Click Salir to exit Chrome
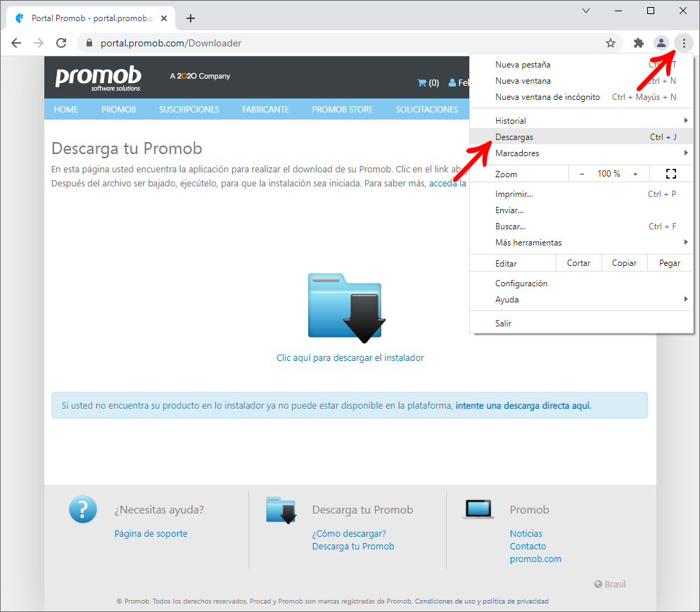Image resolution: width=700 pixels, height=612 pixels. click(x=581, y=323)
